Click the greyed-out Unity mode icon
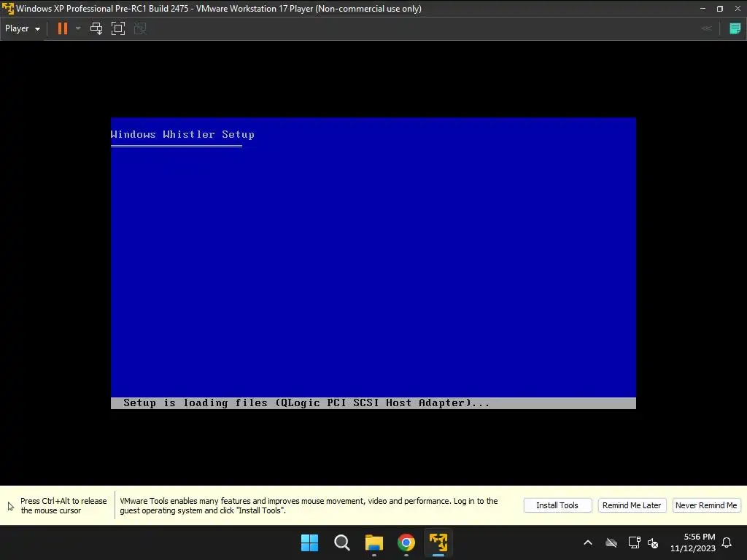The image size is (747, 560). tap(140, 28)
